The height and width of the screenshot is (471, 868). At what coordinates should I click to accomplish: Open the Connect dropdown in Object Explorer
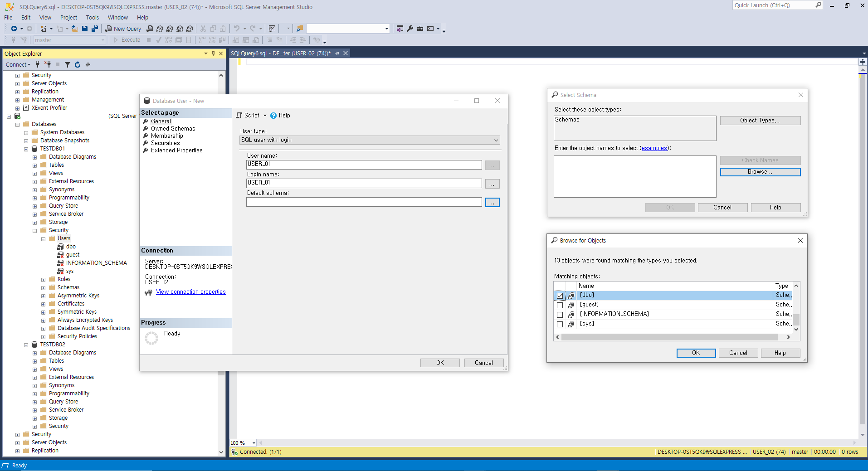coord(18,64)
